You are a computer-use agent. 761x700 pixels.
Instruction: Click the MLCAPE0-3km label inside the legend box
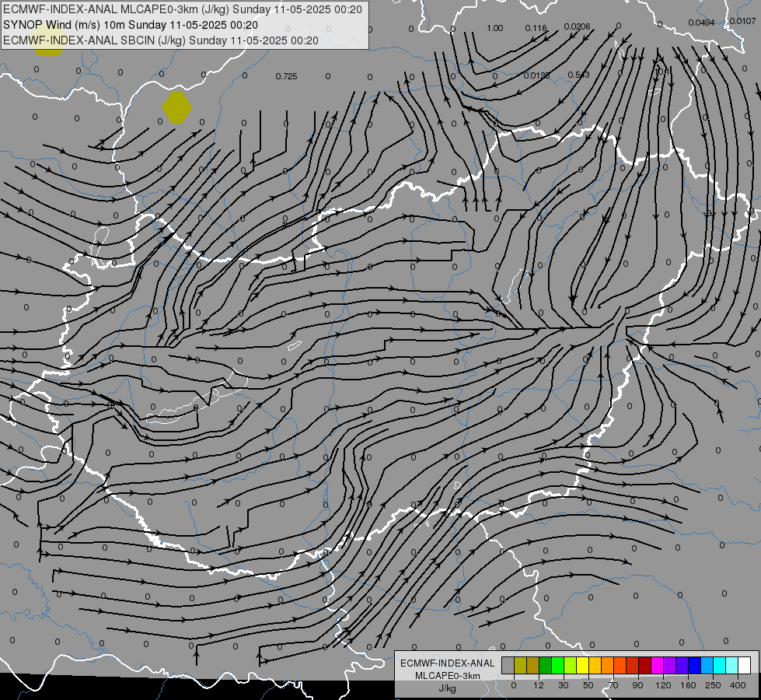pyautogui.click(x=448, y=675)
